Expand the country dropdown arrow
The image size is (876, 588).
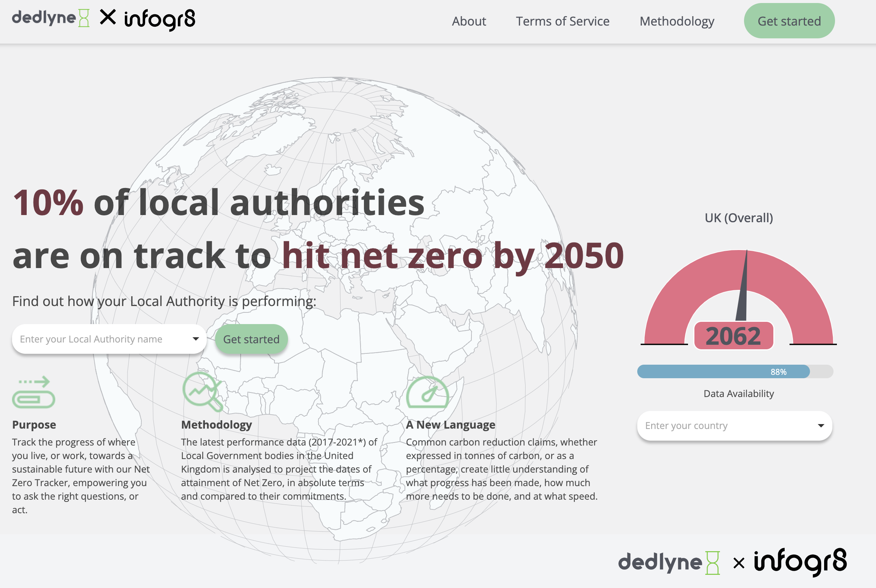point(821,426)
